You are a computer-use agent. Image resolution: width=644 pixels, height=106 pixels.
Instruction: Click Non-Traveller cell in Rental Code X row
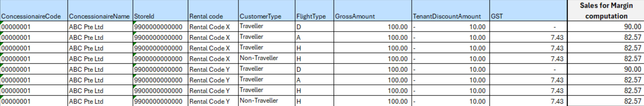259,58
